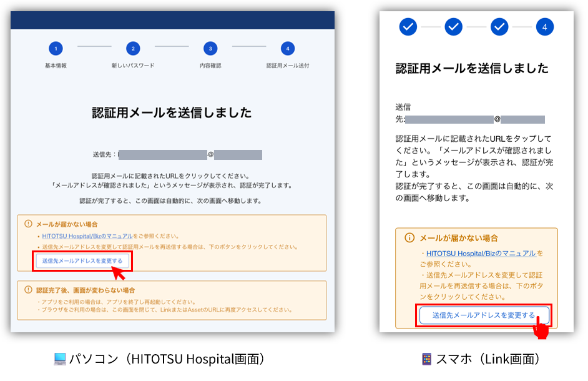
Task: Click step 4 circle on the smartphone screen
Action: coord(544,27)
